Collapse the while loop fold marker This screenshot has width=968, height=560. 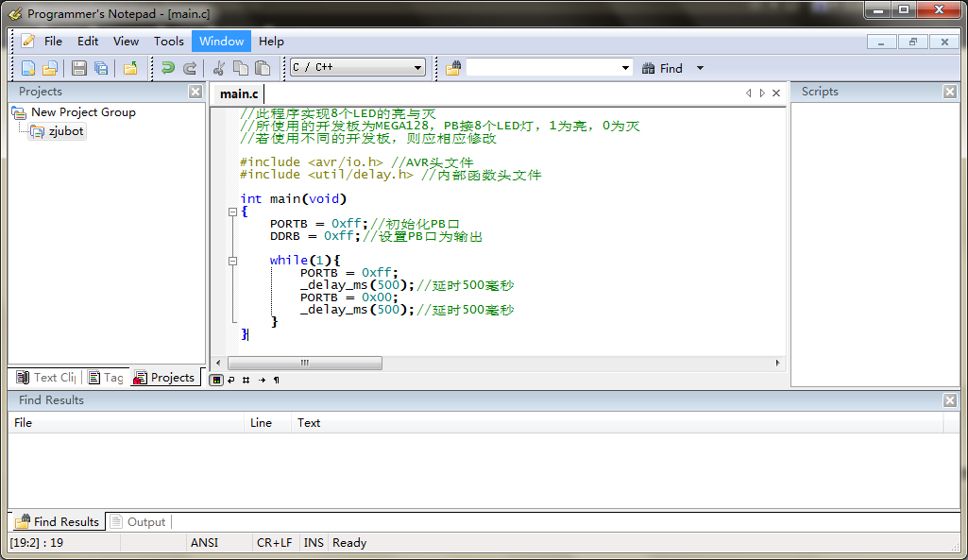click(x=232, y=262)
